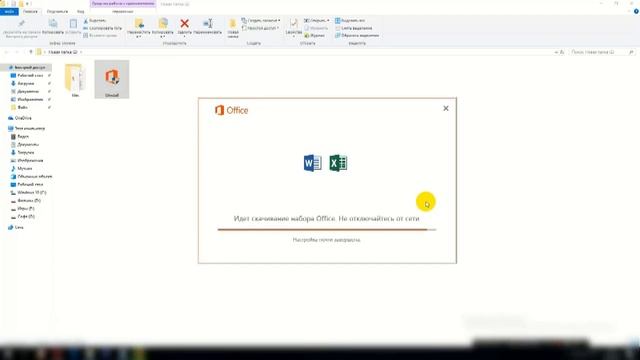Select the yellow folder next to OInstall
The height and width of the screenshot is (360, 640).
pos(75,80)
